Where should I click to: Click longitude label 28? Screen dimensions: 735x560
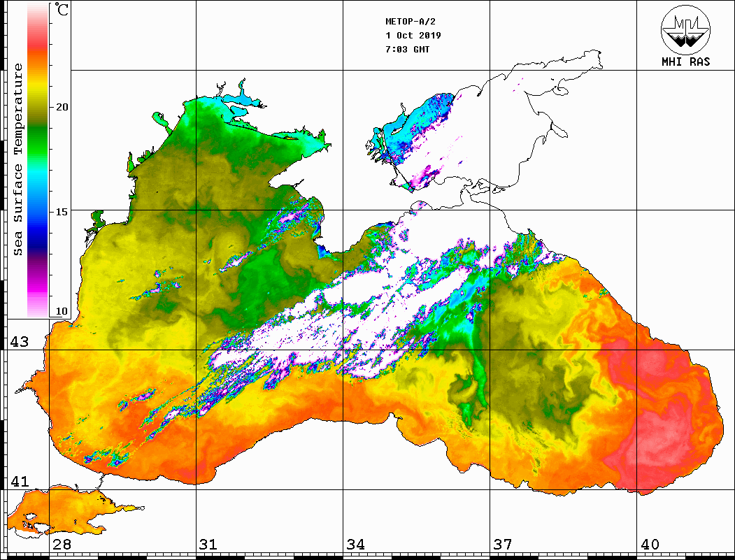tap(62, 544)
